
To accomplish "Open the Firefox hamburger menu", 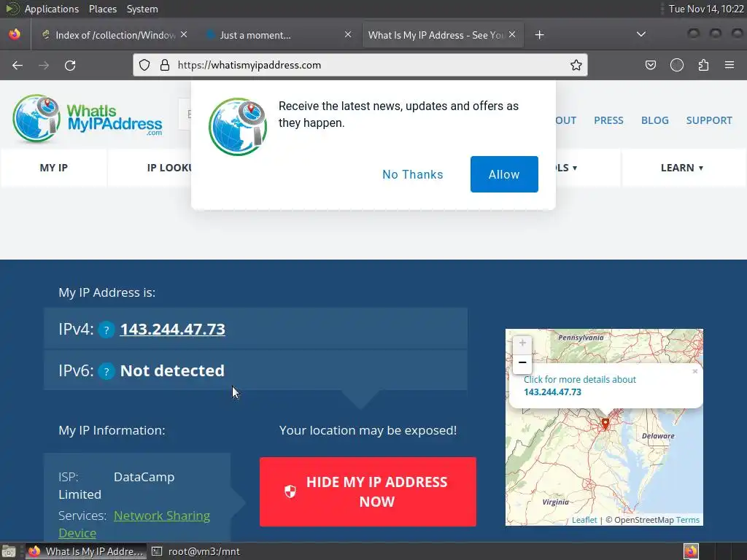I will (x=729, y=65).
